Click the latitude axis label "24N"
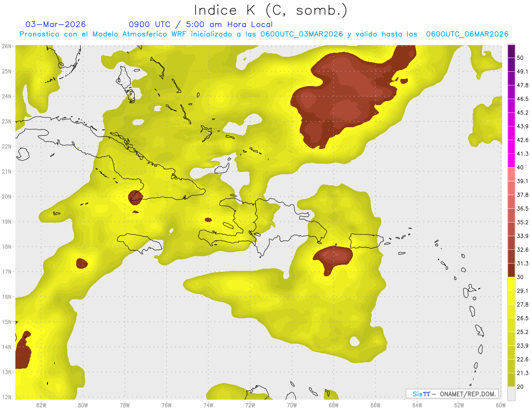The height and width of the screenshot is (411, 532). (7, 96)
